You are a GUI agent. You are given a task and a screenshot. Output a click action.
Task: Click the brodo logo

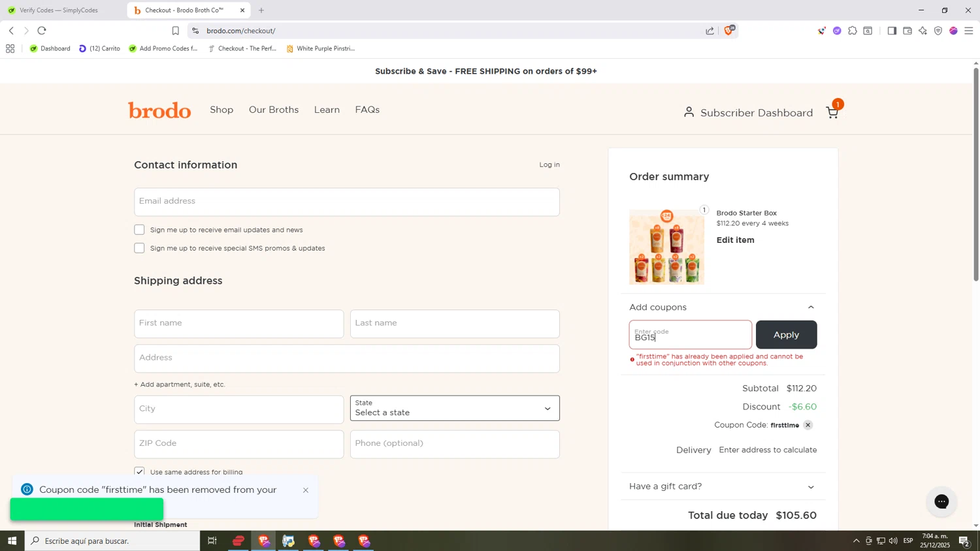point(159,110)
